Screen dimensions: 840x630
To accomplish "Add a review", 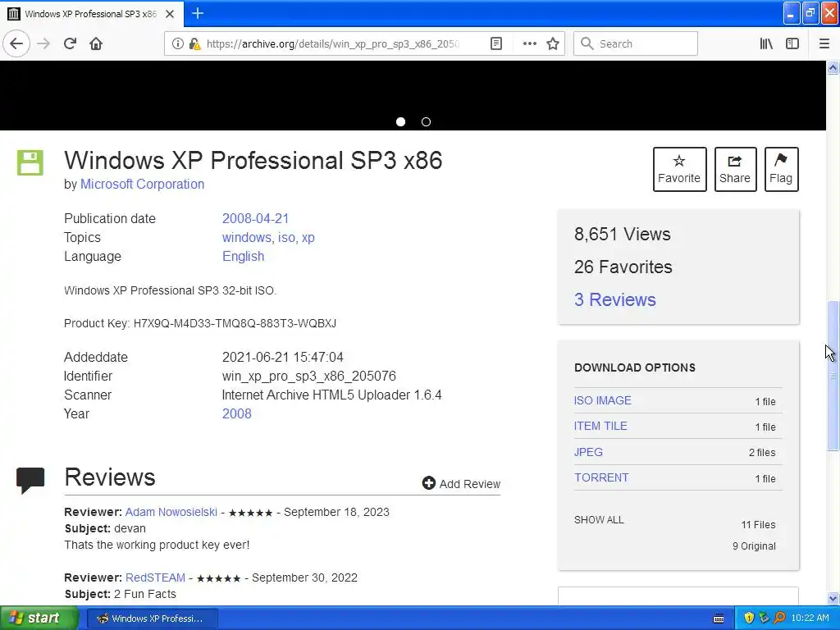I will tap(461, 484).
